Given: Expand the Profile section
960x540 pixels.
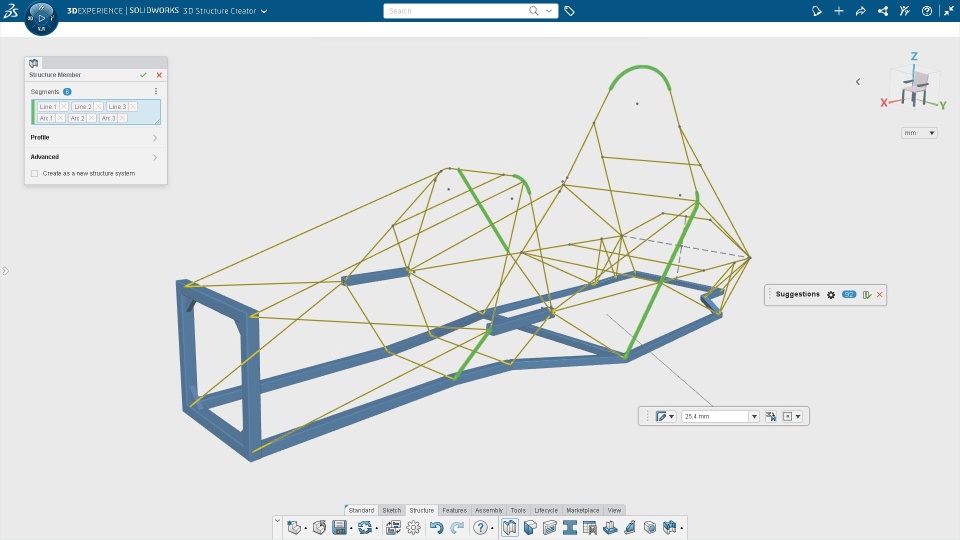Looking at the screenshot, I should (95, 138).
